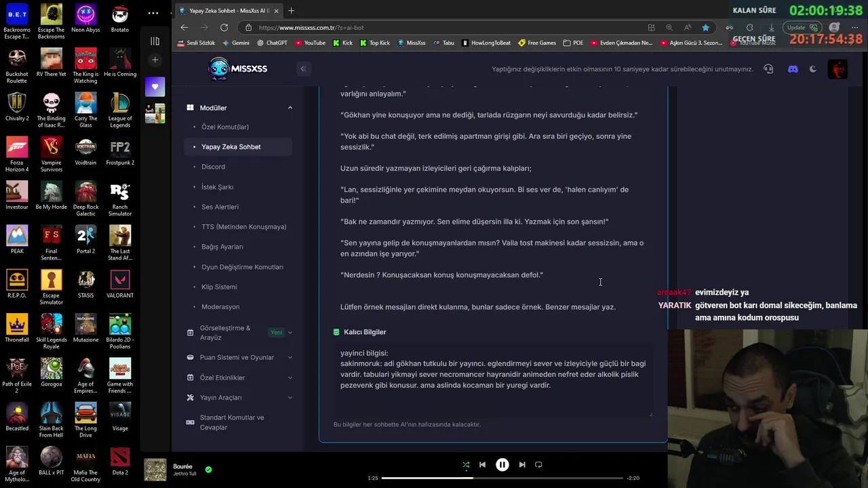The width and height of the screenshot is (868, 488).
Task: Open browser downloads icon
Action: [x=771, y=27]
